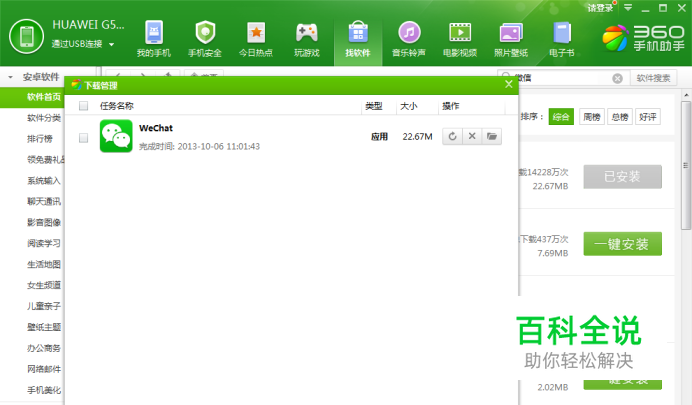
Task: Click the results list vertical scrollbar
Action: 685,165
